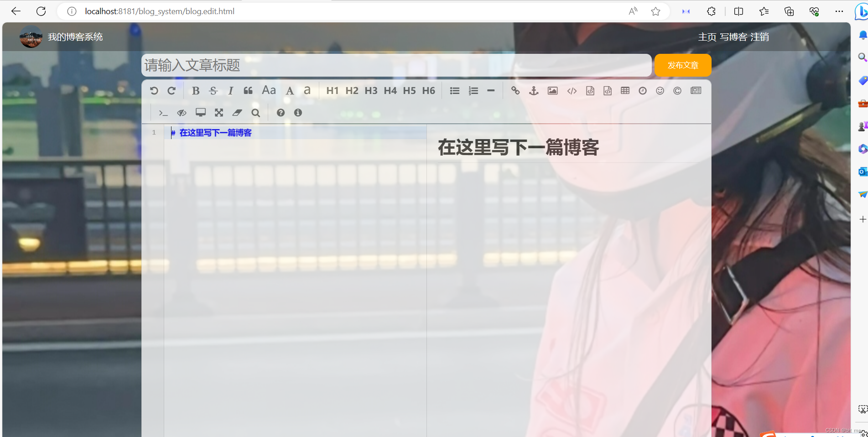Add sidebar app with plus icon

(x=863, y=219)
